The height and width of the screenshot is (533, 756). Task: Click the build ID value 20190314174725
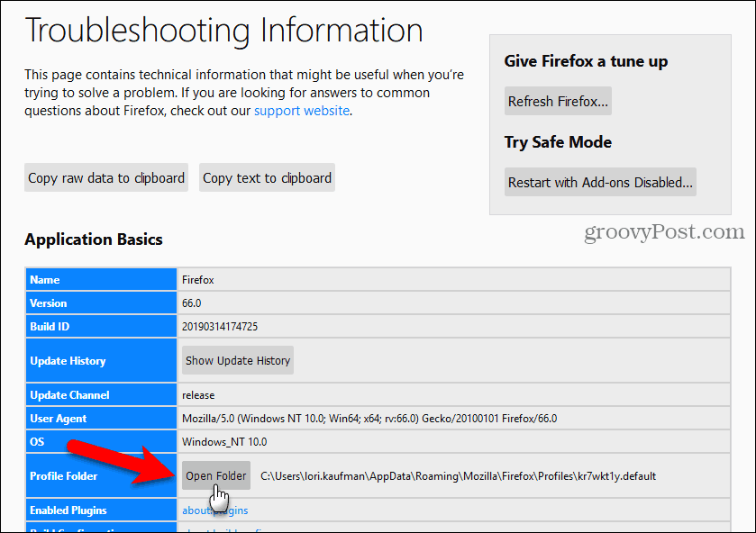point(220,327)
